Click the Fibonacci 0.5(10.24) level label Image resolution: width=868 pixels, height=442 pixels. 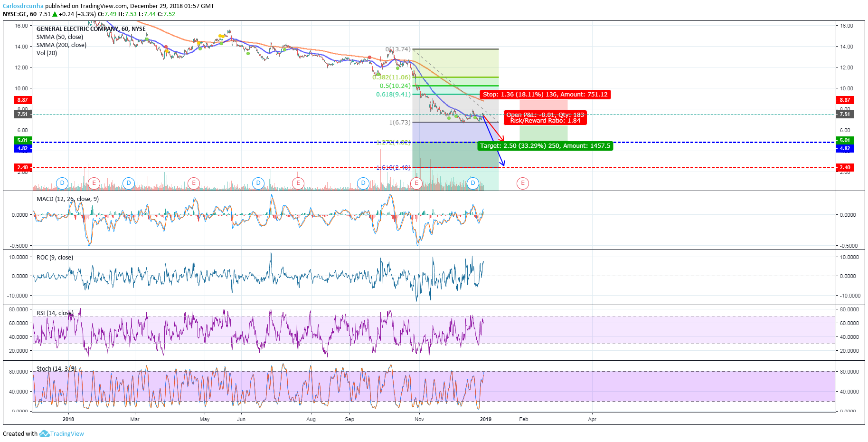click(x=395, y=86)
